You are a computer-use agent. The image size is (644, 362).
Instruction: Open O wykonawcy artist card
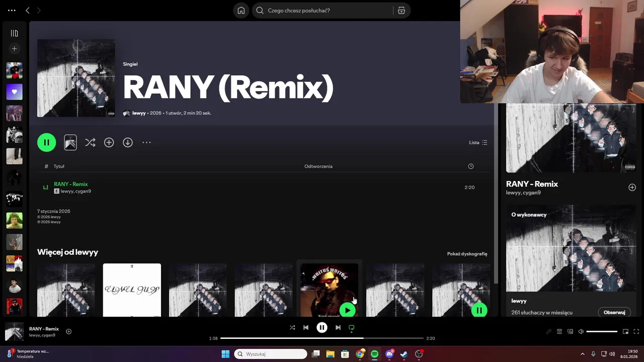click(x=571, y=260)
